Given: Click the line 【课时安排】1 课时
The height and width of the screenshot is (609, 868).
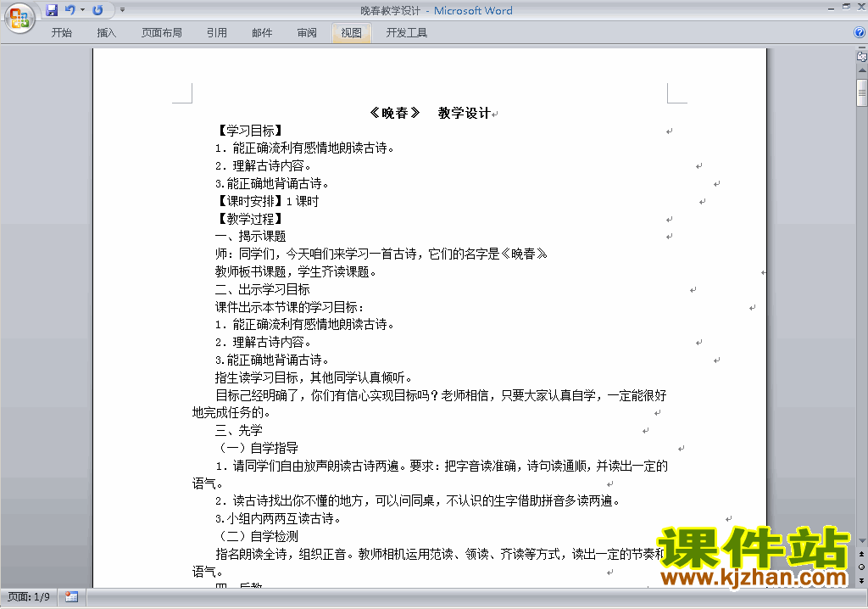Looking at the screenshot, I should tap(267, 201).
